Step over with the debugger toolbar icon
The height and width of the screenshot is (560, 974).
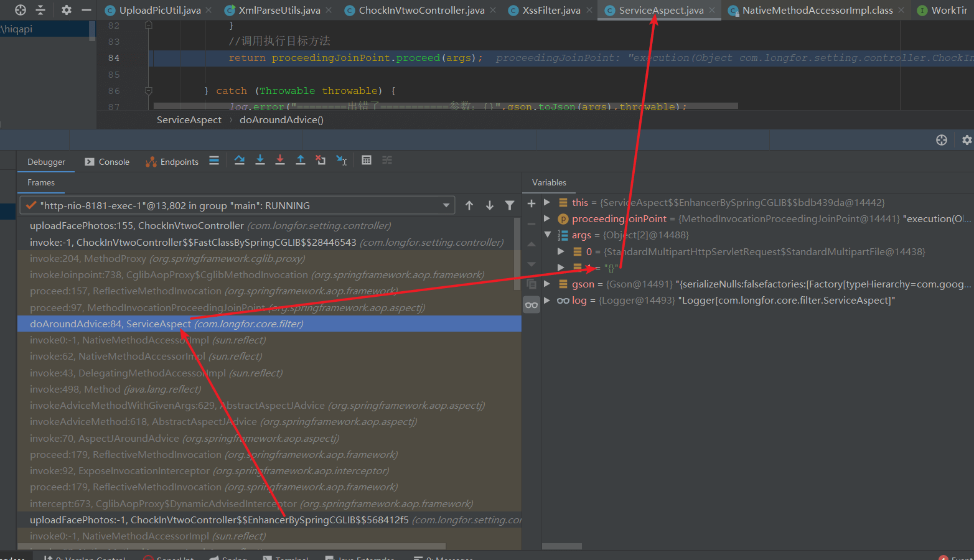point(240,161)
